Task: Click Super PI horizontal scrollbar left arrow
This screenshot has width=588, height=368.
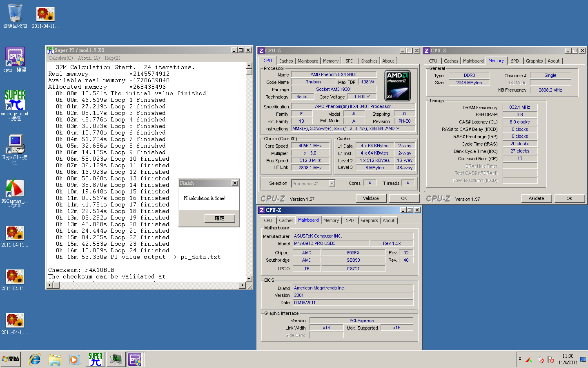Action: [x=50, y=285]
